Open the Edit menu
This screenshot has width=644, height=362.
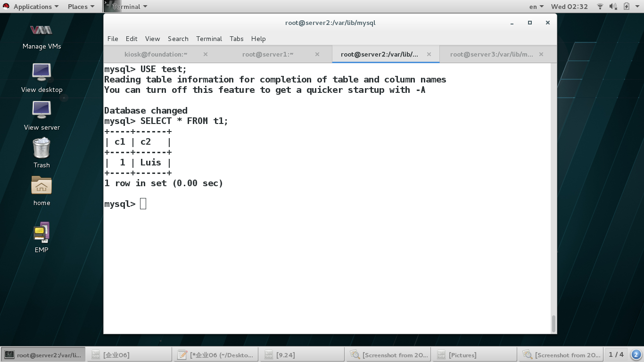(x=132, y=39)
